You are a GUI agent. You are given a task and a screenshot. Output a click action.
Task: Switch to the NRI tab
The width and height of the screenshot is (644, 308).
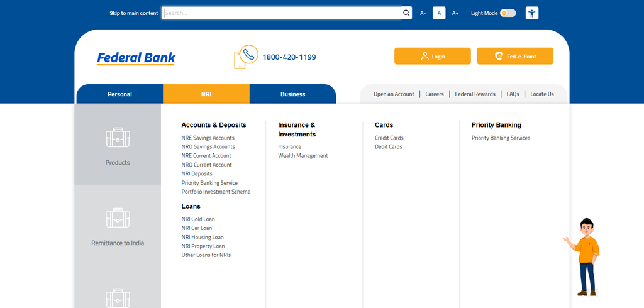pyautogui.click(x=206, y=94)
